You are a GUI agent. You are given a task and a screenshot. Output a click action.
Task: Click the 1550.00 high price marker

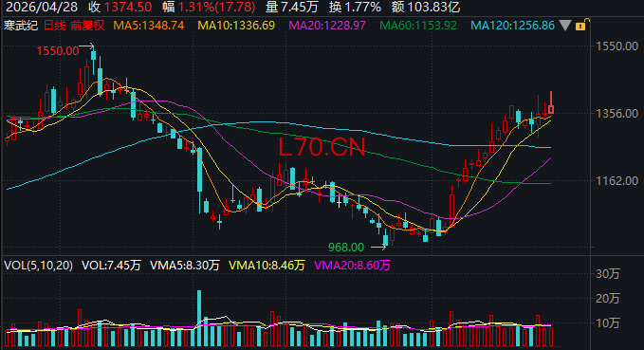click(x=58, y=51)
